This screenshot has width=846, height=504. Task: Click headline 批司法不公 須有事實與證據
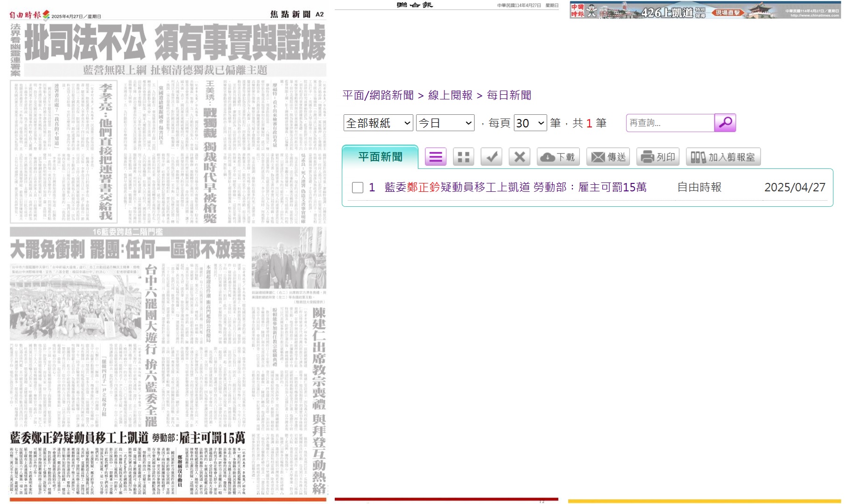tap(175, 42)
